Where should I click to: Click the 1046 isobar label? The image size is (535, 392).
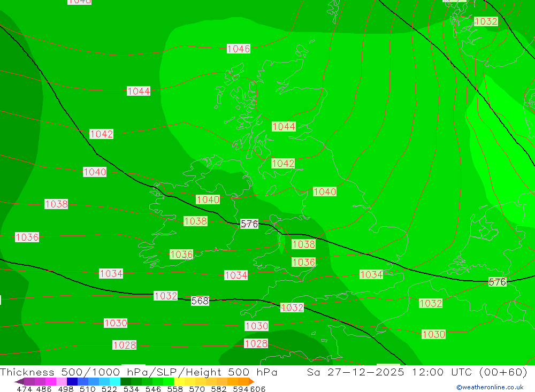(239, 49)
